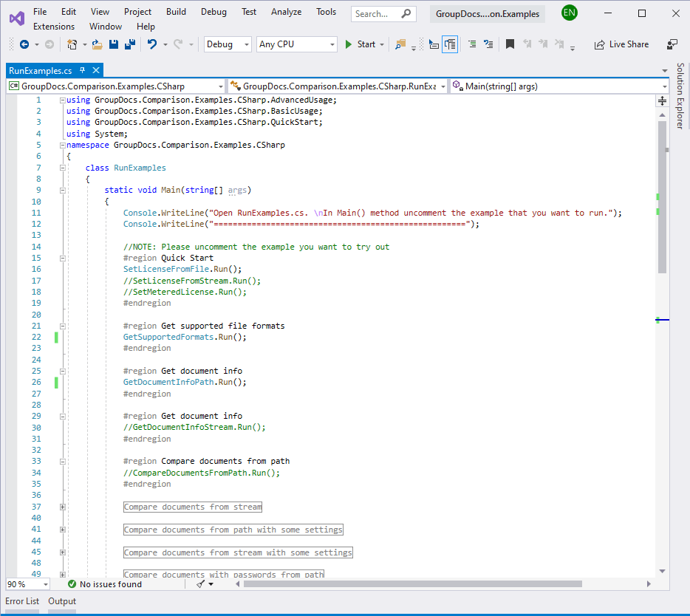Undo the last edit
Viewport: 690px width, 616px height.
point(152,44)
